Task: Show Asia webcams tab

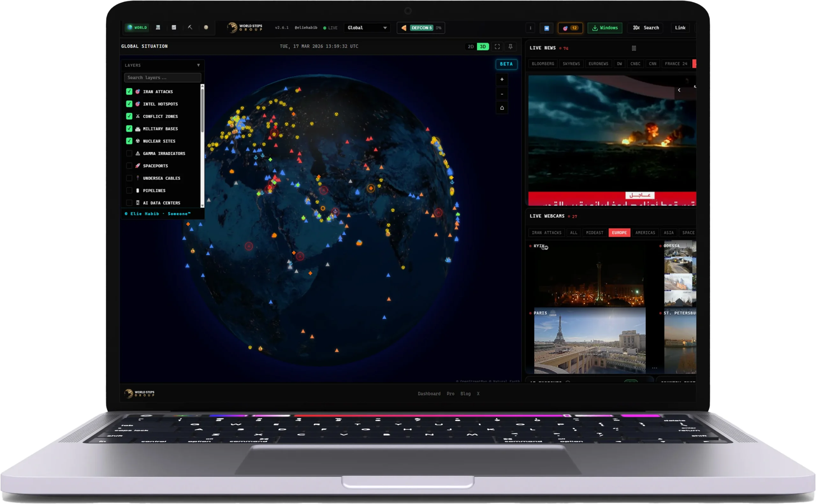Action: tap(668, 233)
